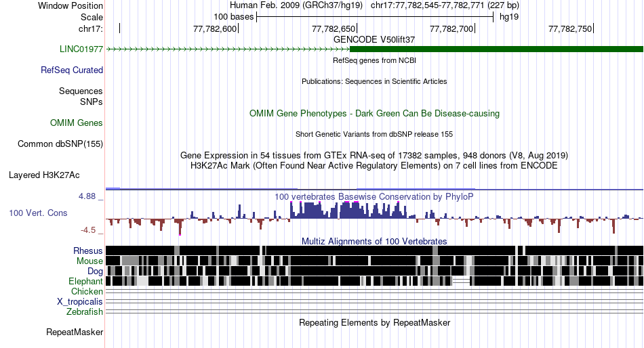
Task: Click the Rhesus alignment row
Action: (x=374, y=251)
